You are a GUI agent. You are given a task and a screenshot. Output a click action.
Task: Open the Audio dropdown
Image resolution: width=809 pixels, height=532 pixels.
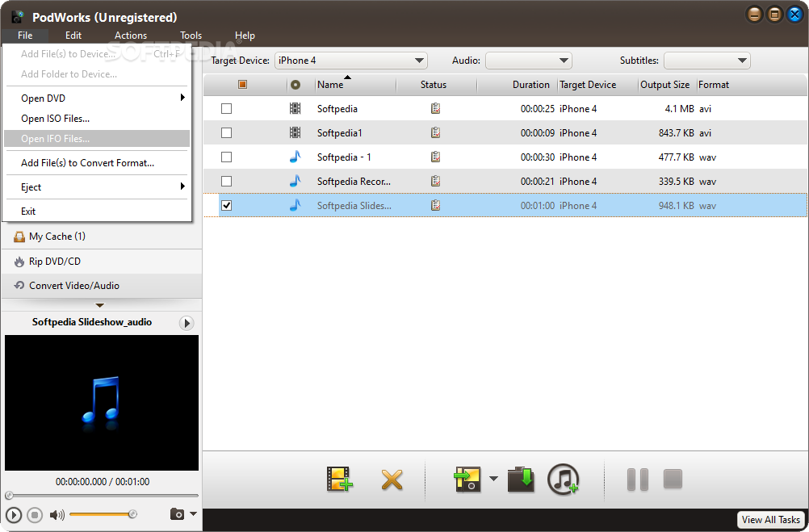(x=528, y=61)
